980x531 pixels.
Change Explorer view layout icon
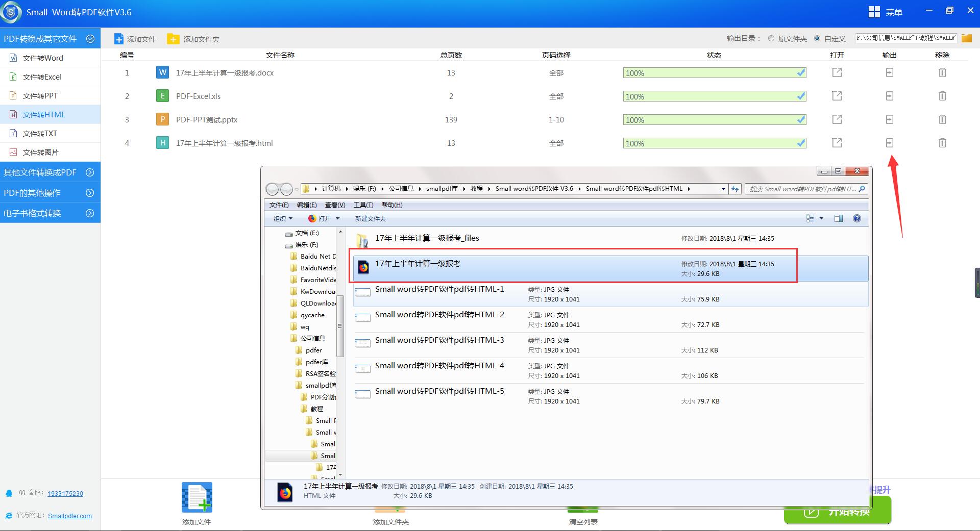click(810, 218)
